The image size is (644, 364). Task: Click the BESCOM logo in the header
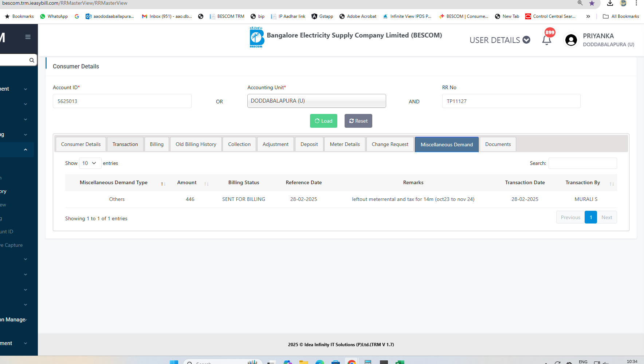(x=256, y=37)
